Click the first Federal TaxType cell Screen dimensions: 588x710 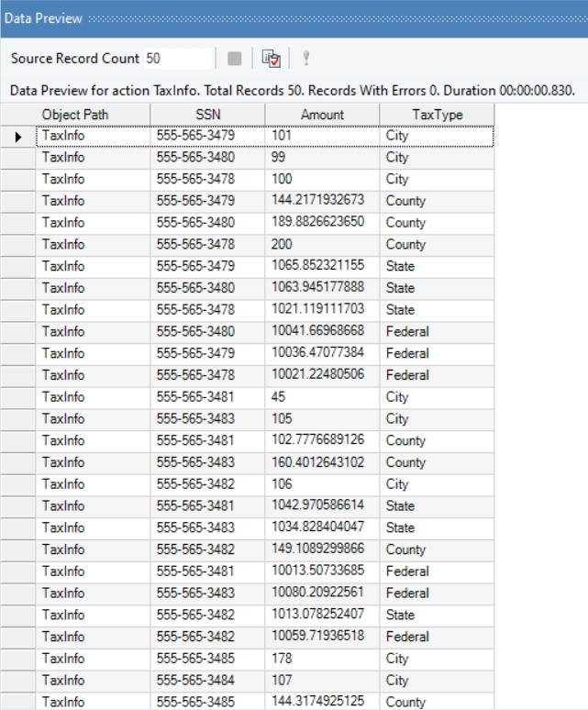point(437,331)
